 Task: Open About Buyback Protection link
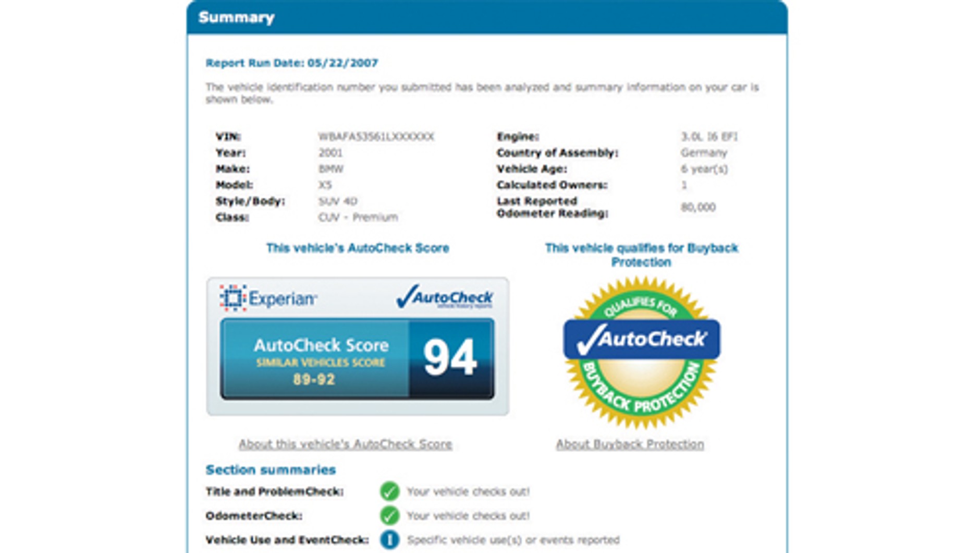tap(630, 444)
